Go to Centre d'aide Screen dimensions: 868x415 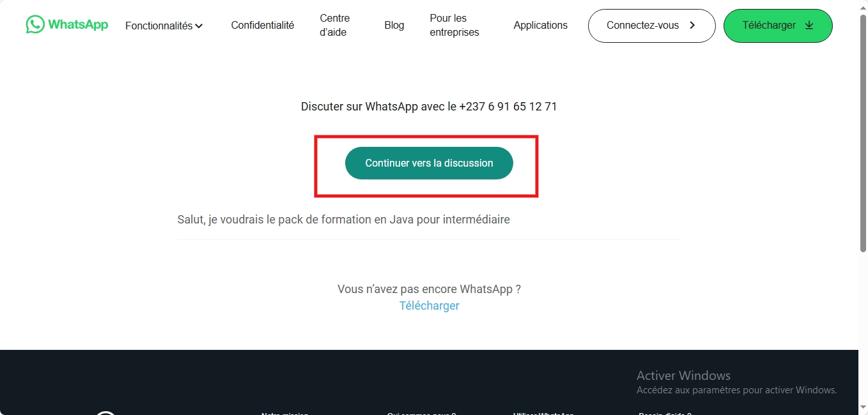point(335,26)
